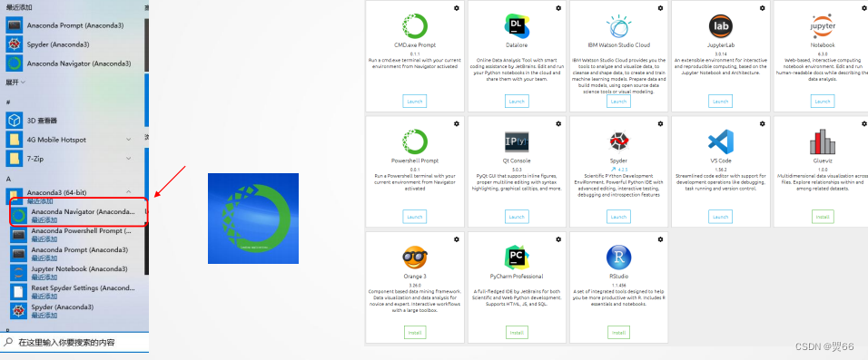The height and width of the screenshot is (360, 868).
Task: Open settings gear on CMD.exe Prompt card
Action: coord(457,8)
